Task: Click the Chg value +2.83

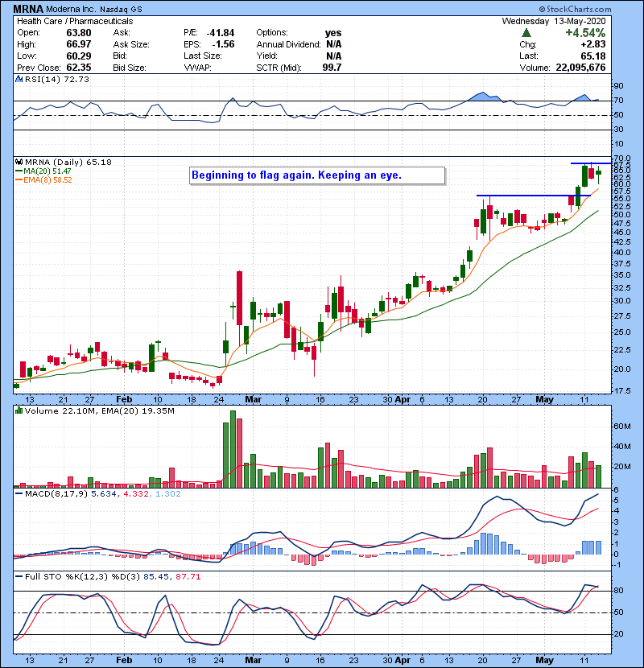Action: click(x=592, y=44)
